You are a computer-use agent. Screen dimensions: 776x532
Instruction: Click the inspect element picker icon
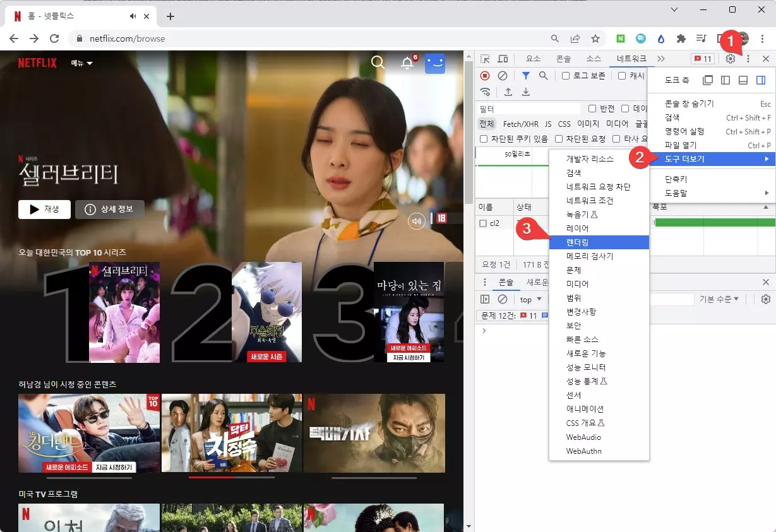coord(485,59)
